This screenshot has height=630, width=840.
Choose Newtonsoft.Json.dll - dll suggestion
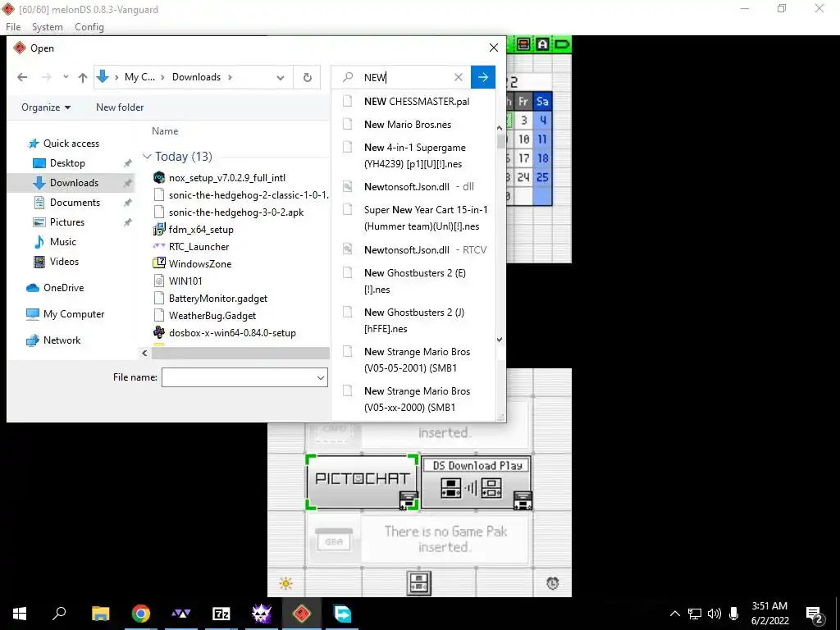point(413,186)
